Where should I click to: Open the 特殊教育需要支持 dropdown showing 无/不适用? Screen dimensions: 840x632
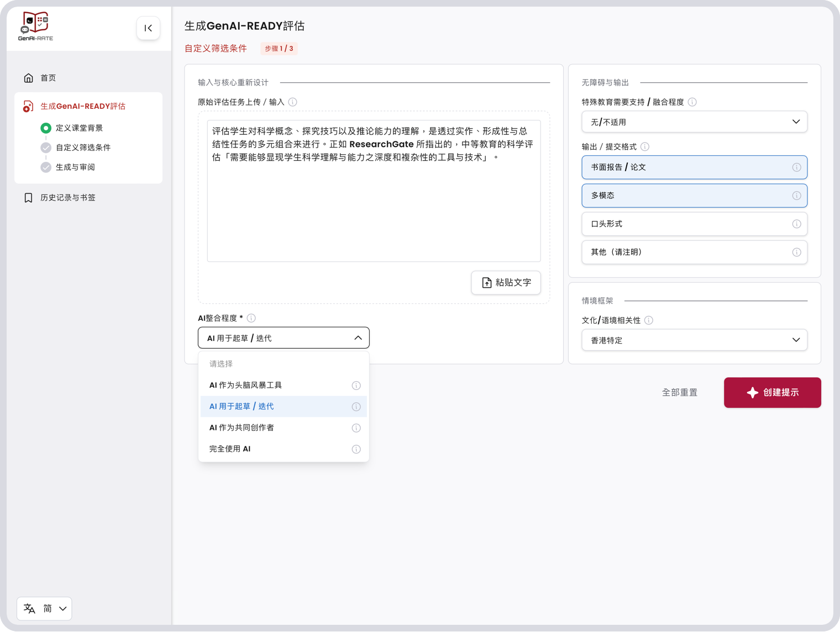694,122
